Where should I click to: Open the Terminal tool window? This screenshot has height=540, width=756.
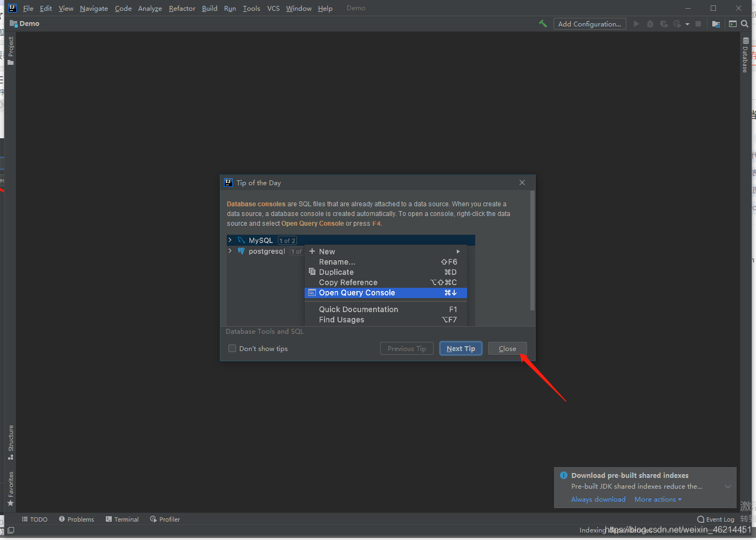pyautogui.click(x=122, y=519)
